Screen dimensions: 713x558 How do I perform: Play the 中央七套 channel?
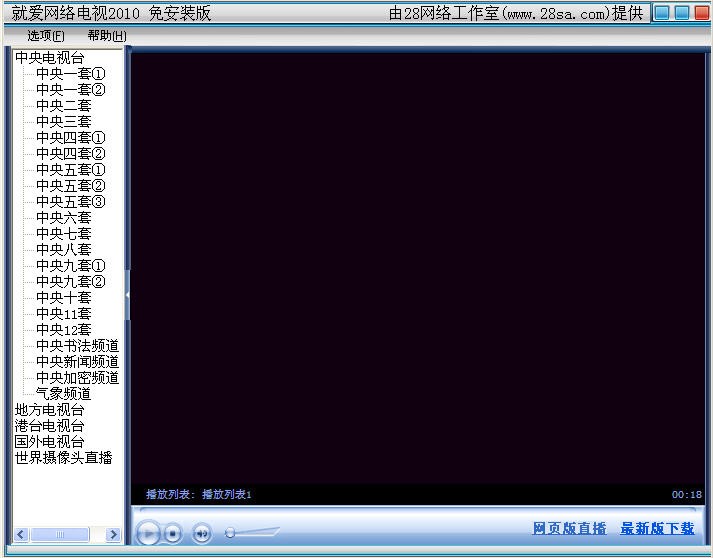coord(64,234)
